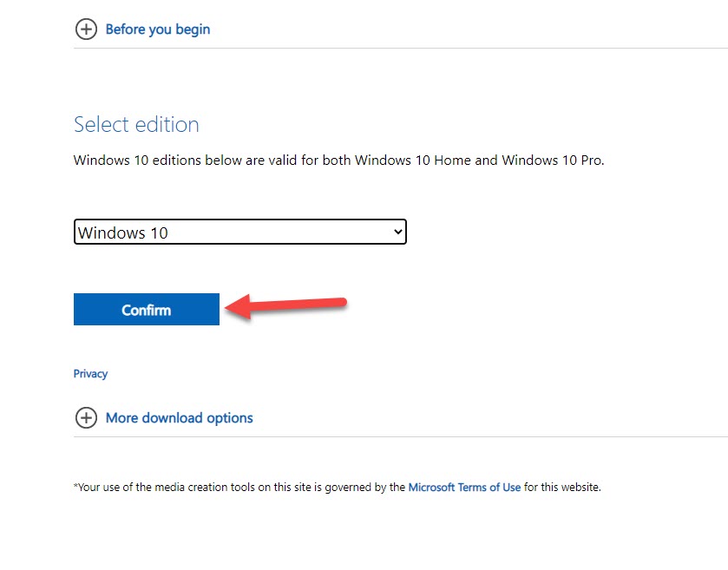Click the plus icon beside More download options
The image size is (728, 570).
pyautogui.click(x=86, y=418)
